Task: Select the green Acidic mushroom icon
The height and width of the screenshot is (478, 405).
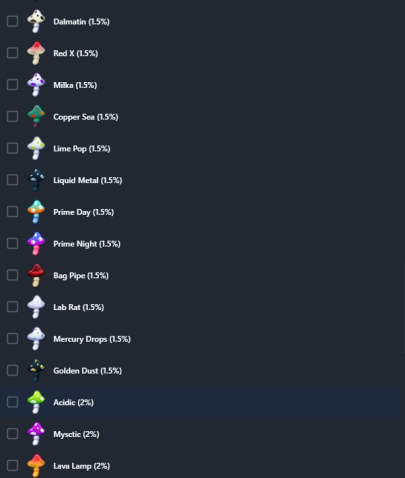Action: 36,402
